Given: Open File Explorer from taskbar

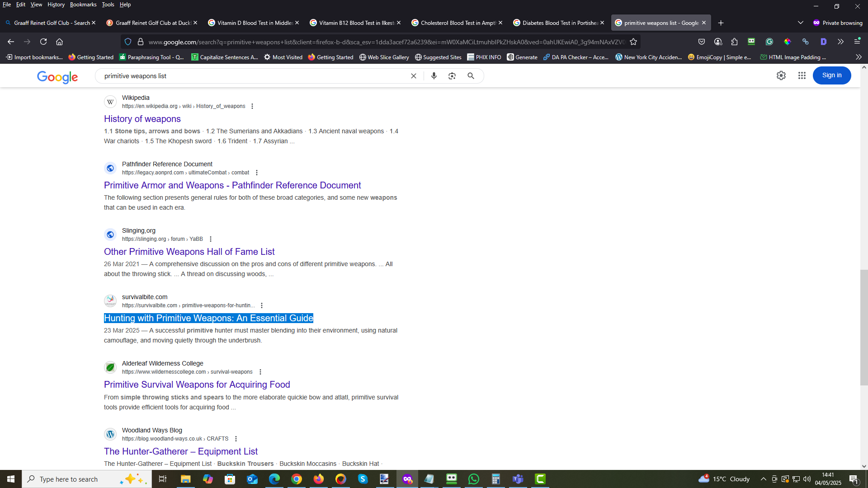Looking at the screenshot, I should coord(185,479).
